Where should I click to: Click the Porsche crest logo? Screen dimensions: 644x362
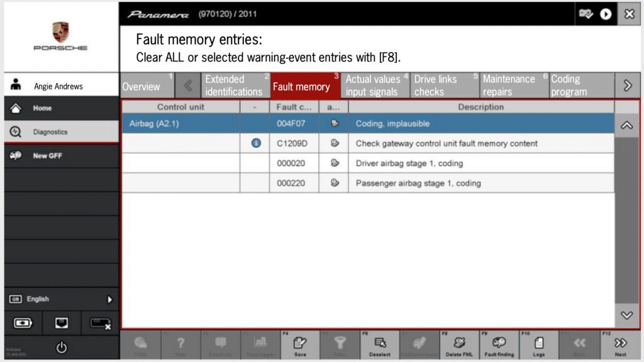60,32
